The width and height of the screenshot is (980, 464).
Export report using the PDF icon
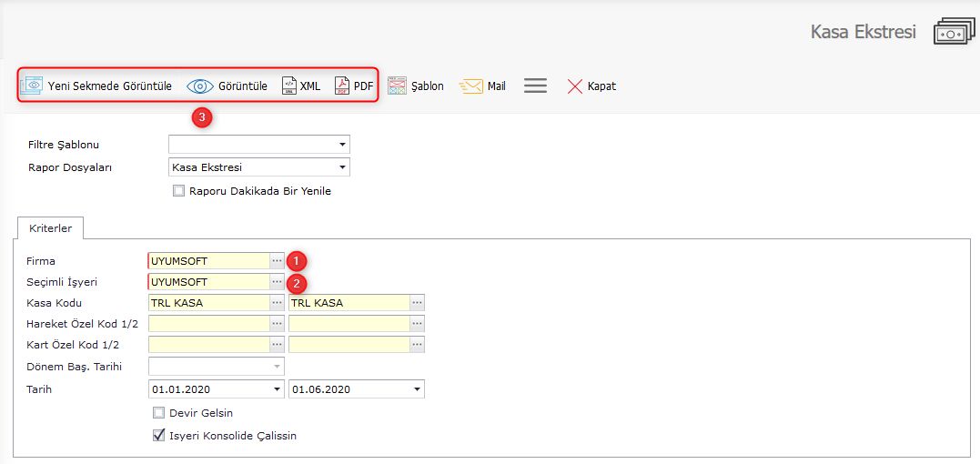[342, 86]
